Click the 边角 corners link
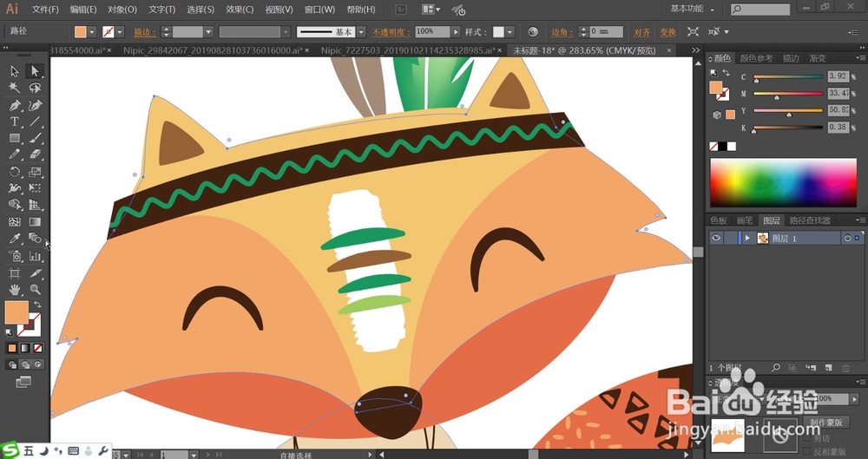 (x=562, y=33)
